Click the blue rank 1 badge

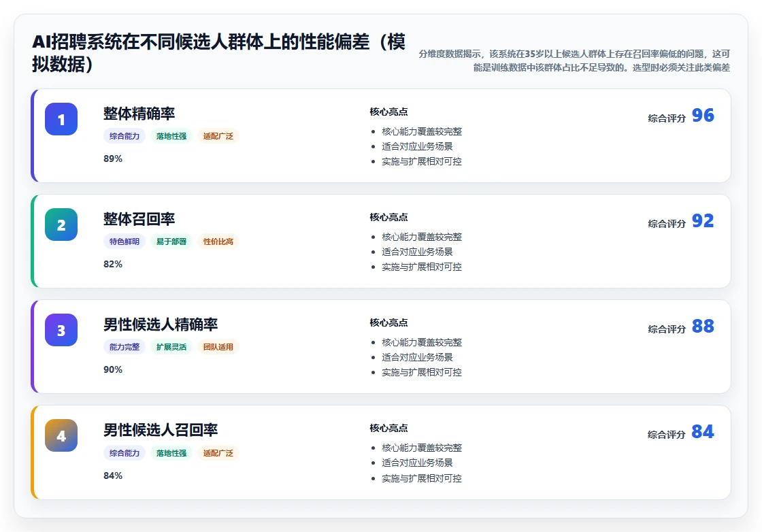(61, 119)
